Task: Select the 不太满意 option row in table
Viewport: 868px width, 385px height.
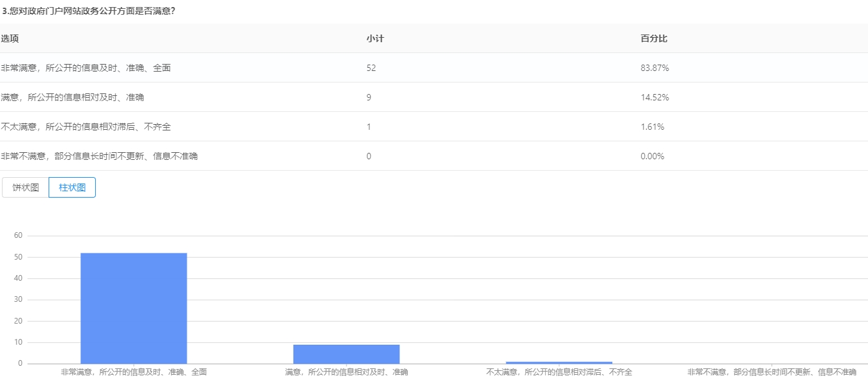Action: (x=86, y=127)
